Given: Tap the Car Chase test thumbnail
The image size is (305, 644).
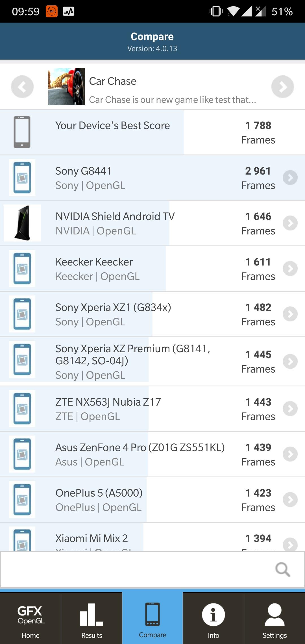Looking at the screenshot, I should click(x=67, y=86).
